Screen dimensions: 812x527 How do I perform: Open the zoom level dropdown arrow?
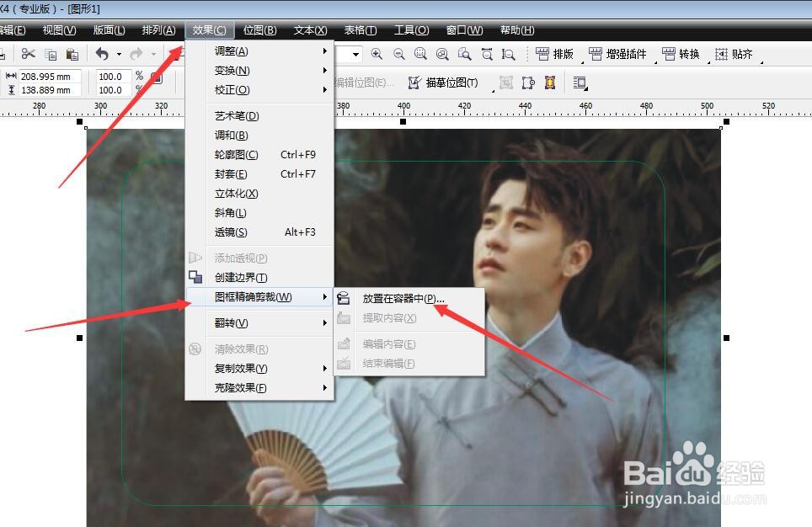coord(355,54)
